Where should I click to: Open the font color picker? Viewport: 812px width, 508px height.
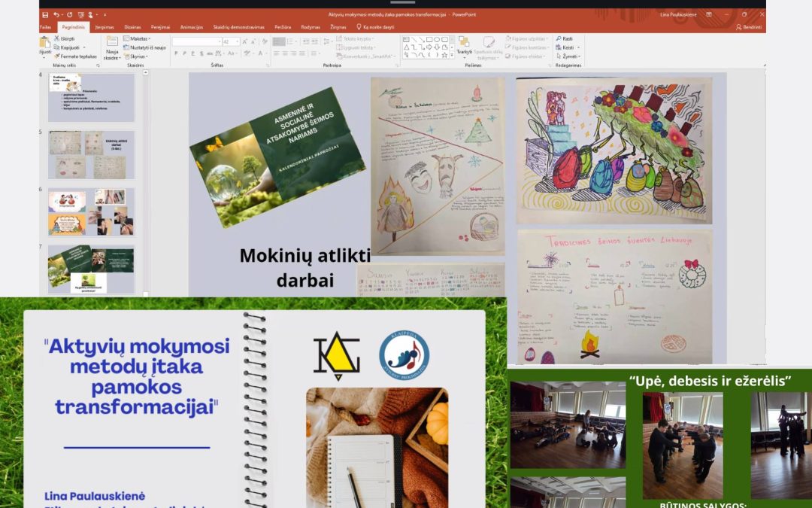coord(261,53)
